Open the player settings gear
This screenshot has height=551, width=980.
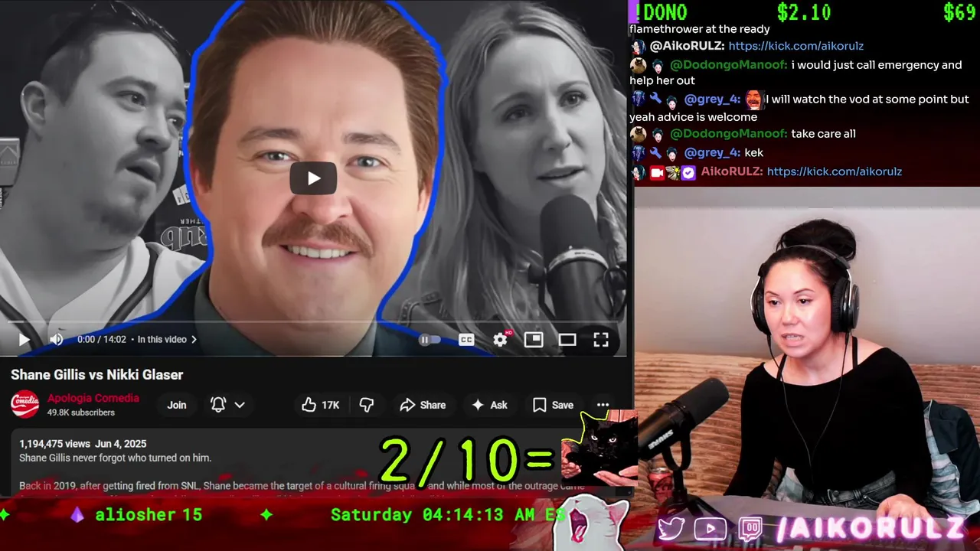[x=500, y=340]
